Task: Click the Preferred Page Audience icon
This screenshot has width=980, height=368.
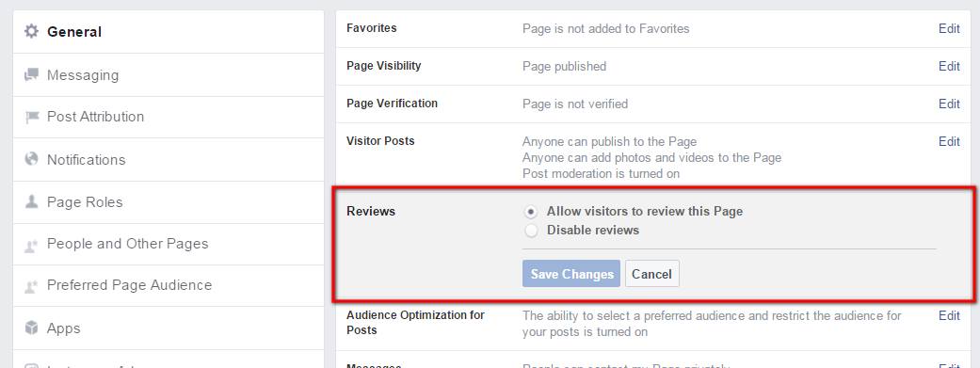Action: (31, 285)
